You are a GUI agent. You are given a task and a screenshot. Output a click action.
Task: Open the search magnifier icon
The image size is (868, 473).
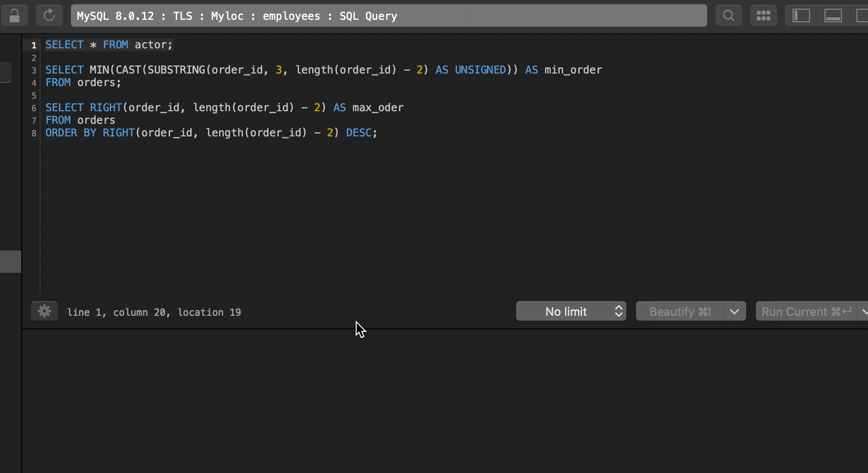tap(728, 16)
